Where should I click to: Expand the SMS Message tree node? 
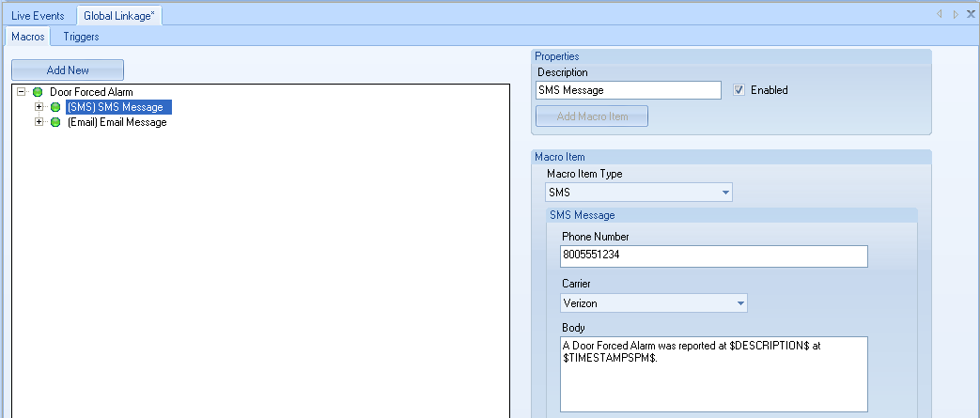pyautogui.click(x=39, y=107)
